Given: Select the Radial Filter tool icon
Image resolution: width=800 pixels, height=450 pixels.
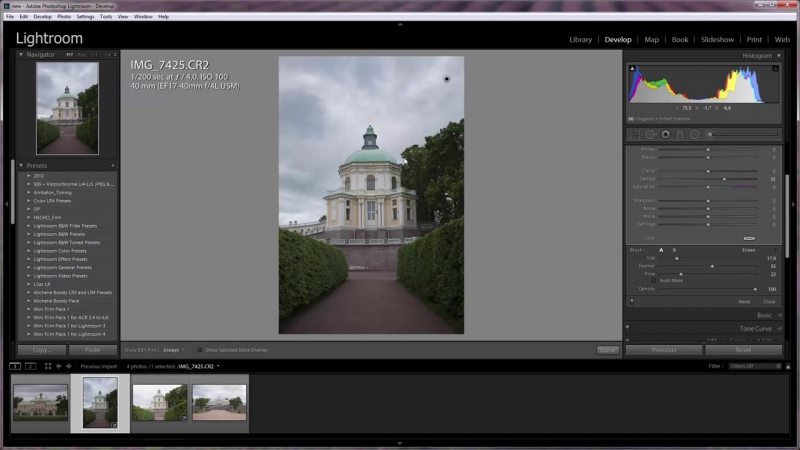Looking at the screenshot, I should click(x=694, y=135).
